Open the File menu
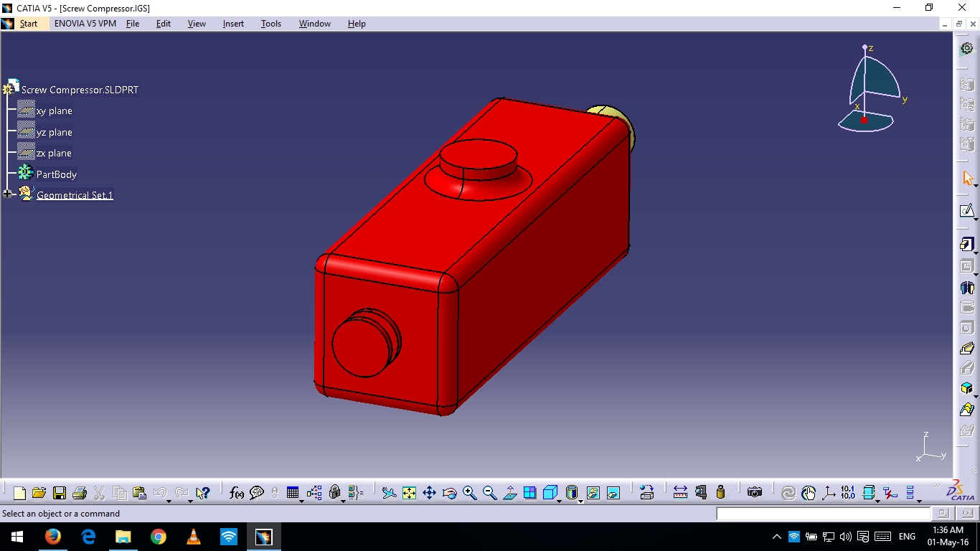The width and height of the screenshot is (980, 551). click(133, 24)
